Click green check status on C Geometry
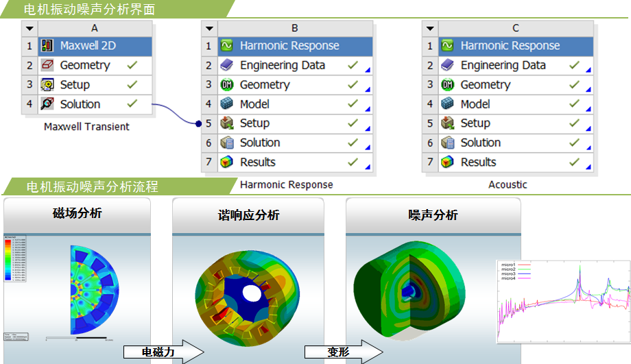The image size is (631, 364). click(574, 84)
